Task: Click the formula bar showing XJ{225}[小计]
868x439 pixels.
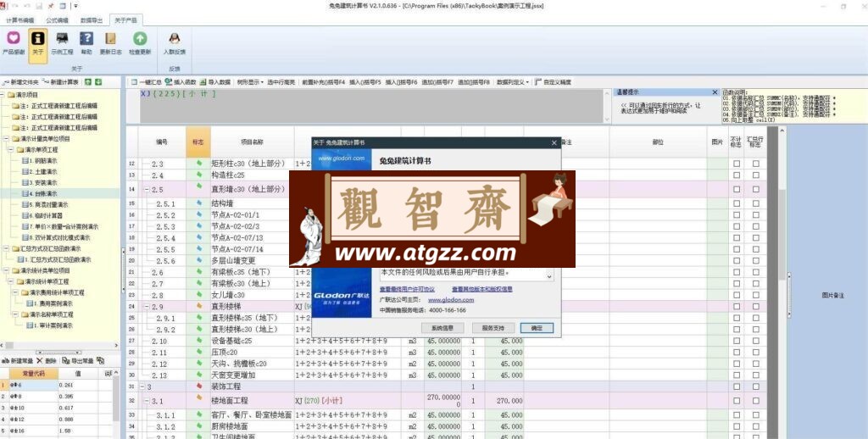Action: click(x=371, y=106)
